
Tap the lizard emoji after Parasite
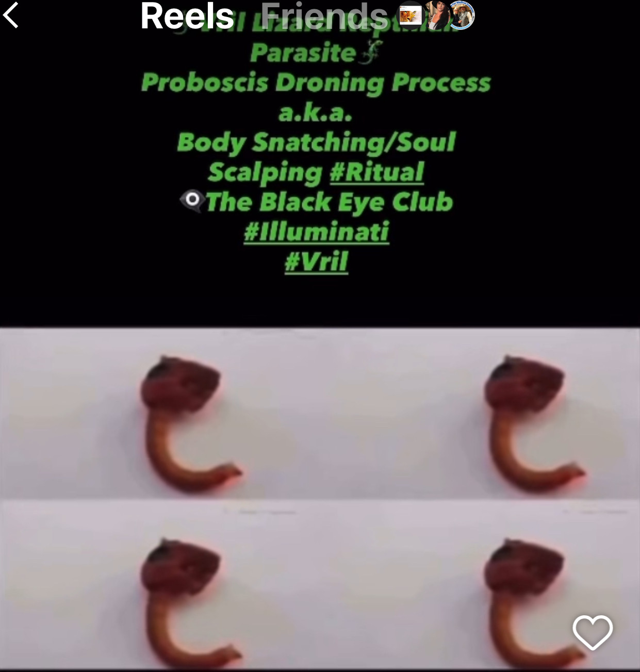(x=368, y=53)
